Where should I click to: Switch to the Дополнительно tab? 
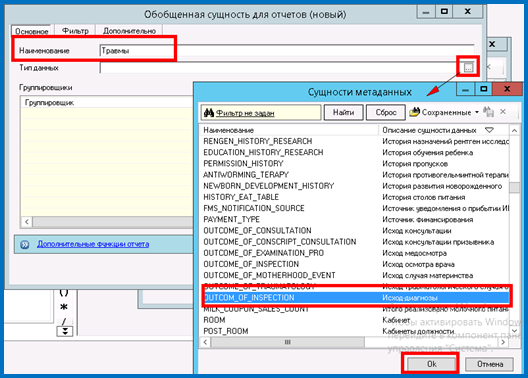tap(129, 31)
